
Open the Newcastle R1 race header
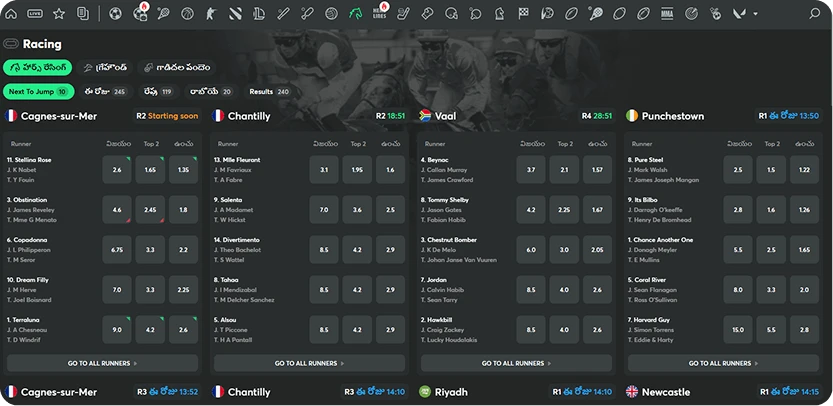point(724,392)
